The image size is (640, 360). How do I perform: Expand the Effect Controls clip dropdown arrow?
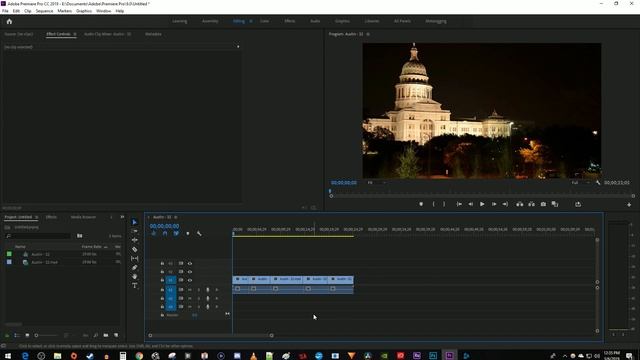click(238, 47)
